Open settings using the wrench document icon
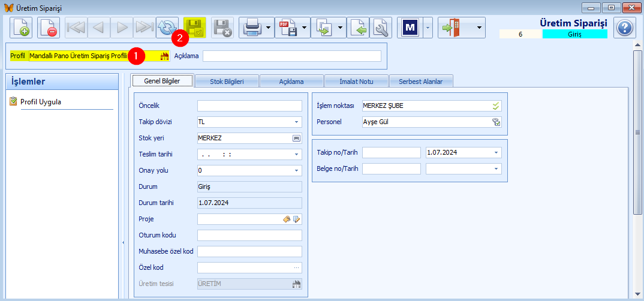Screen dimensions: 644x301 [381, 28]
